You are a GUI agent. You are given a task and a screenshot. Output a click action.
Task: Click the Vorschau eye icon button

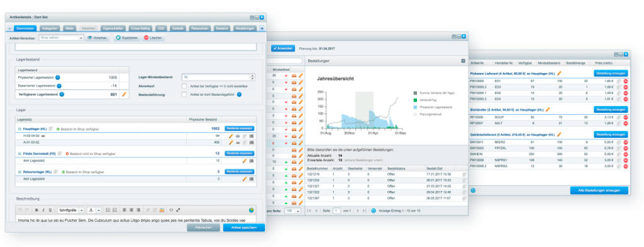pos(97,38)
